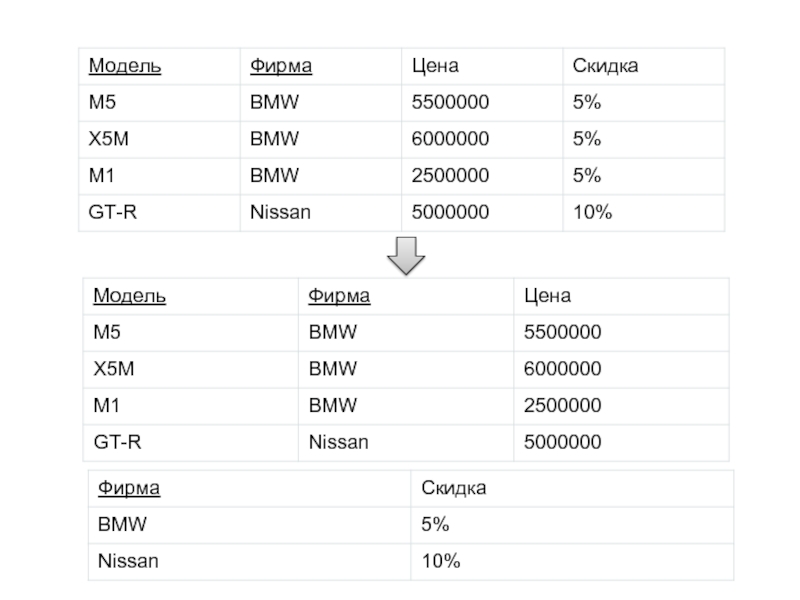Image resolution: width=800 pixels, height=600 pixels.
Task: Click the BMW cell in the bottom table
Action: pos(122,525)
